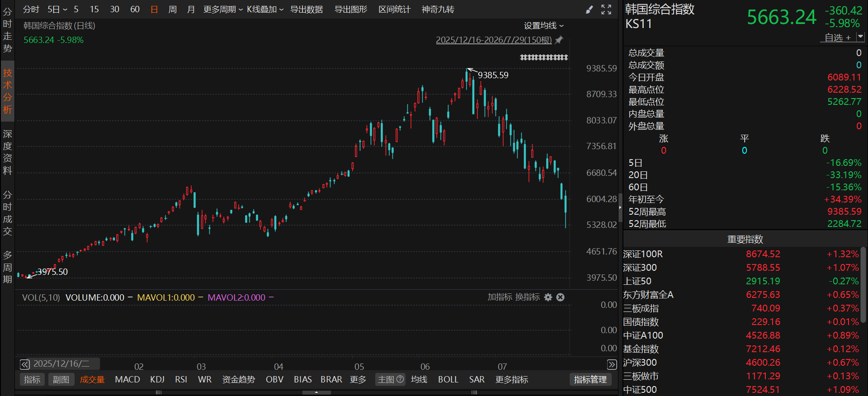Toggle the 副图 sub-chart button
The image size is (868, 396).
61,379
